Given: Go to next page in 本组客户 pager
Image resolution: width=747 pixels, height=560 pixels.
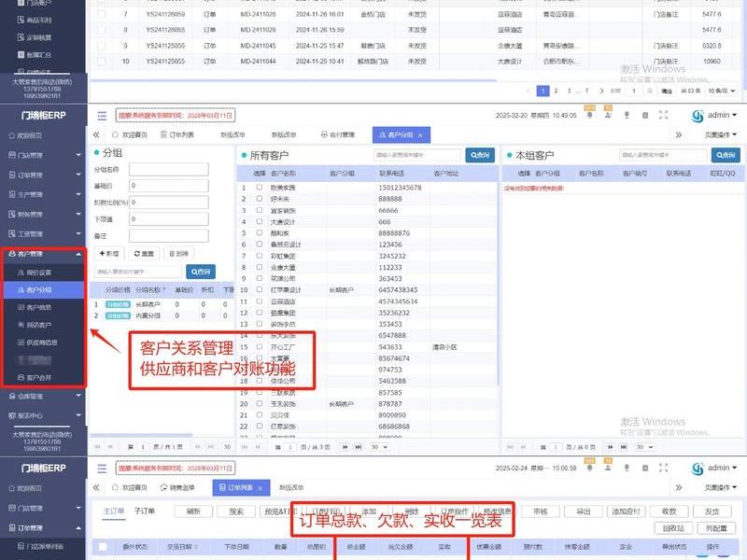Looking at the screenshot, I should point(611,447).
